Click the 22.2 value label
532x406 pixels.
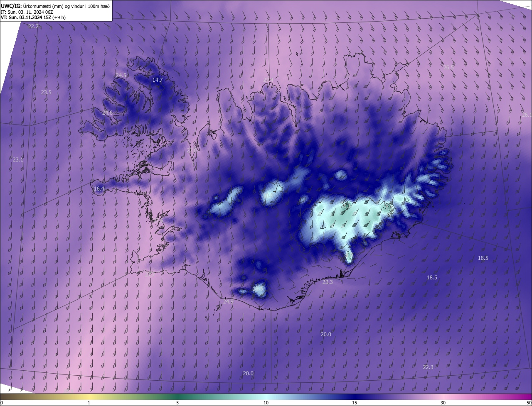(x=33, y=26)
